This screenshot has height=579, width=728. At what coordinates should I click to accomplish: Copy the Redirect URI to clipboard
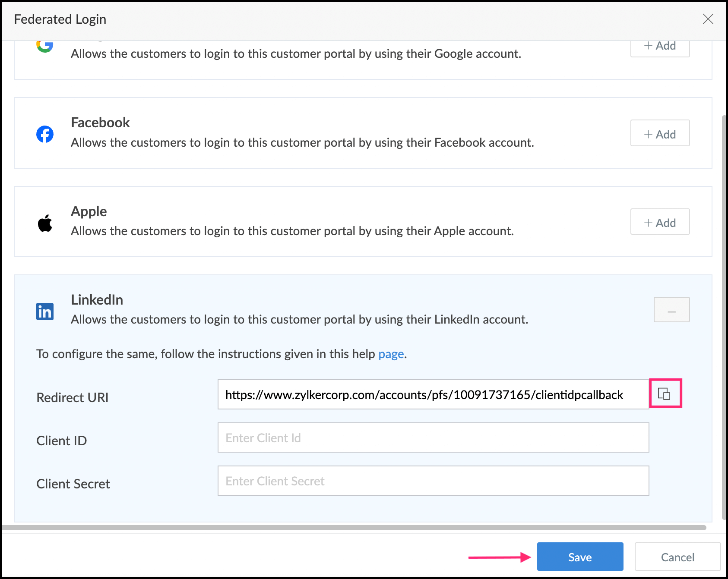tap(664, 393)
